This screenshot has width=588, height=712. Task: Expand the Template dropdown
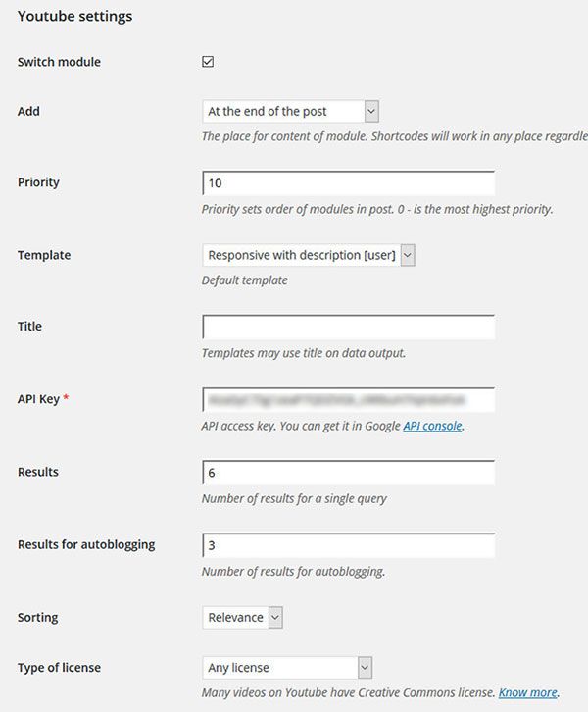[309, 255]
